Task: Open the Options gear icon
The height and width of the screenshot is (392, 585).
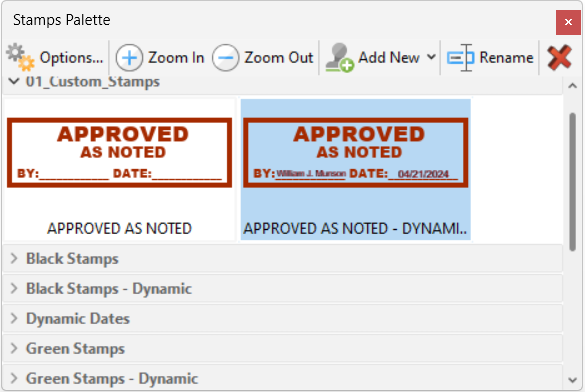Action: (x=20, y=57)
